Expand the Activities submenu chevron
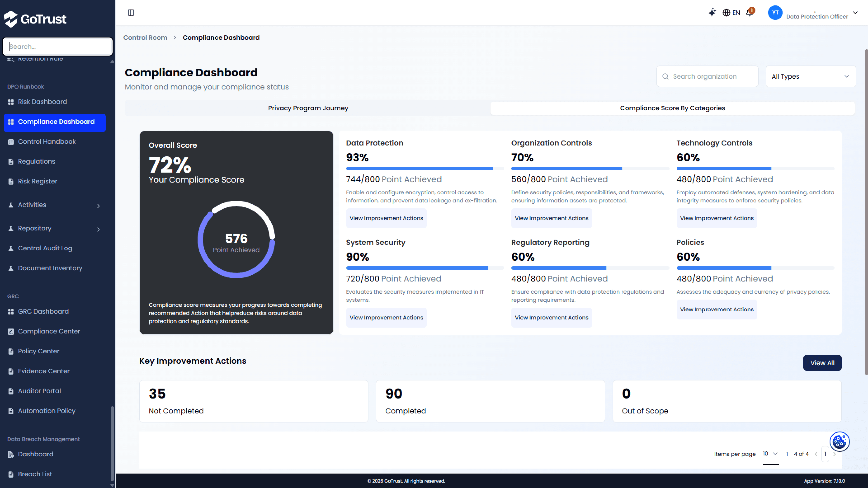868x488 pixels. tap(98, 206)
